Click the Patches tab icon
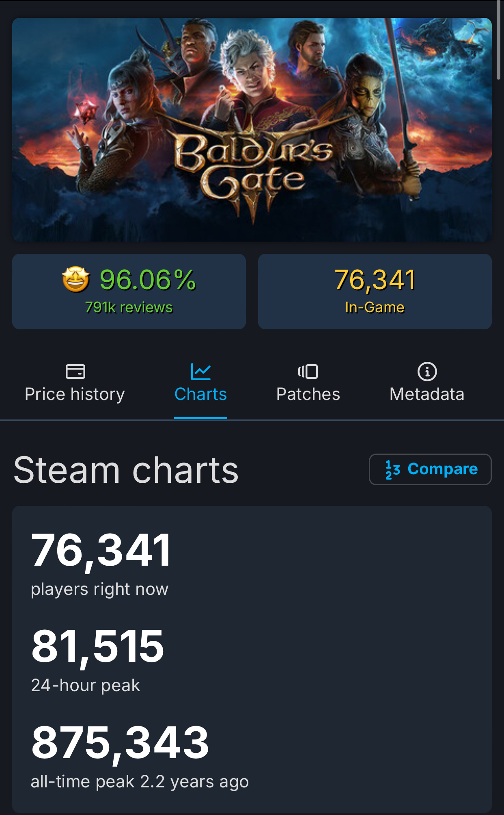This screenshot has width=504, height=815. pyautogui.click(x=308, y=371)
